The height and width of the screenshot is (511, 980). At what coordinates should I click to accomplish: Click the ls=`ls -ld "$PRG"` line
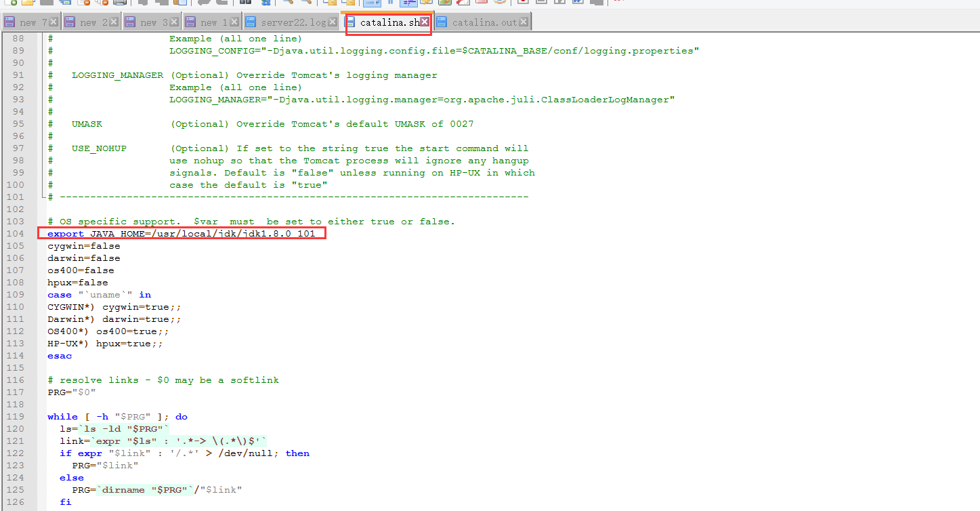tap(114, 429)
